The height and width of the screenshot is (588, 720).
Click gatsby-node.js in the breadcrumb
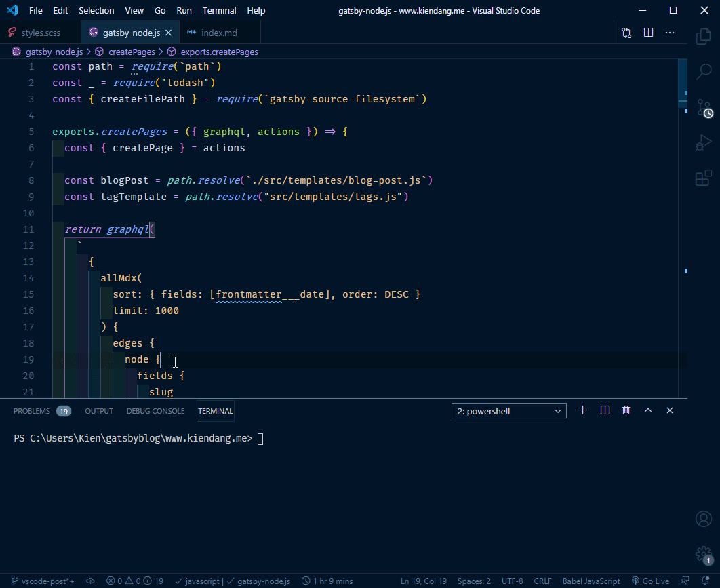[x=54, y=52]
